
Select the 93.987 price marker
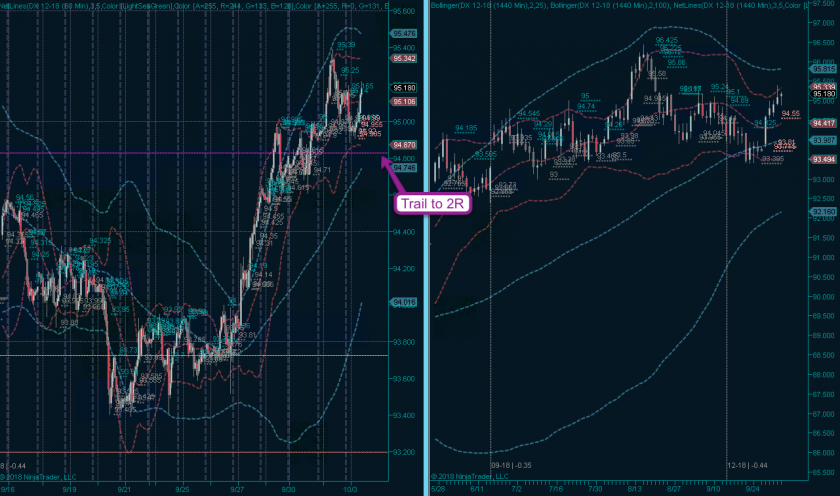click(x=823, y=140)
